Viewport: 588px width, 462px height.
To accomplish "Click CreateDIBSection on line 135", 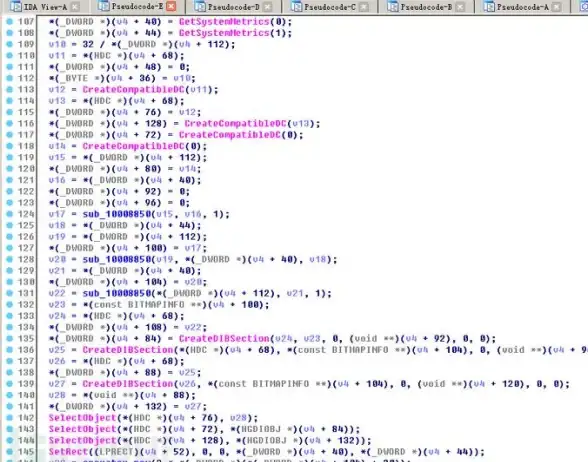I will [224, 339].
